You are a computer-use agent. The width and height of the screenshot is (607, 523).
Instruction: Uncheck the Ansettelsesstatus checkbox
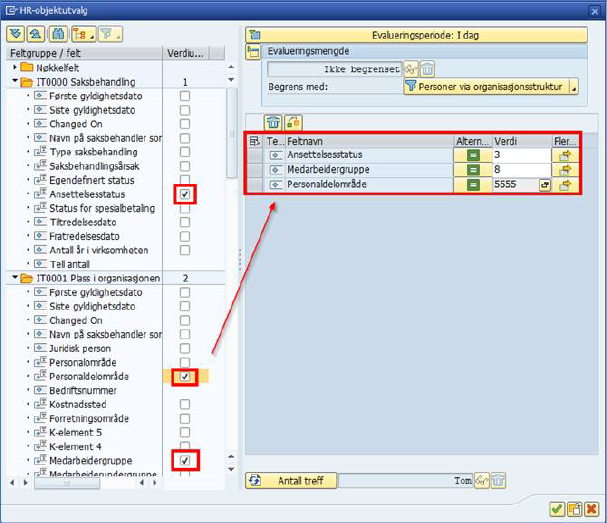(x=185, y=194)
